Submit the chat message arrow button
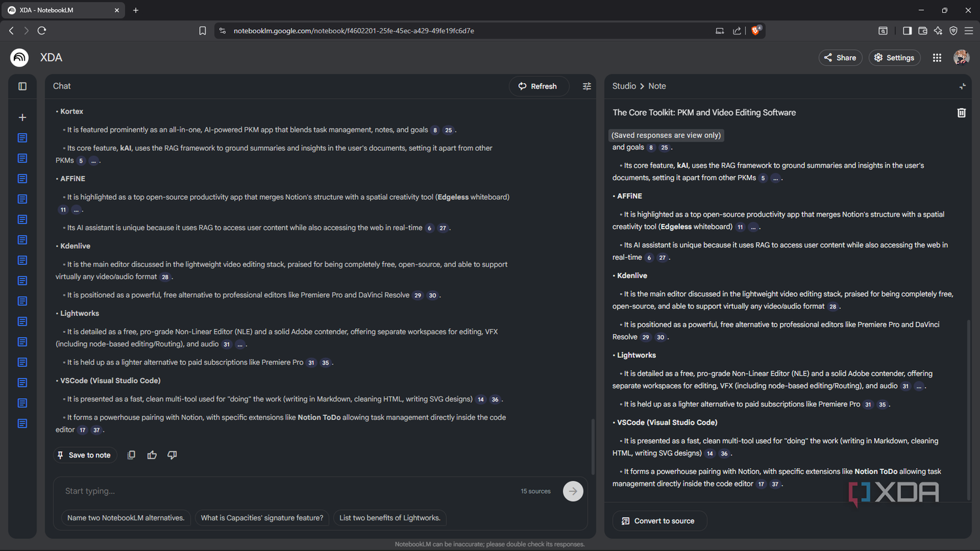980x551 pixels. pos(573,491)
